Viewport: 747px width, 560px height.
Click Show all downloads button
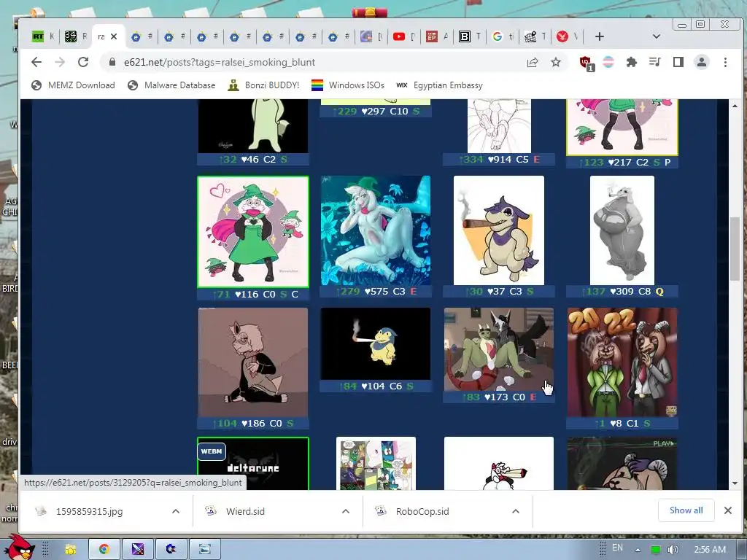[686, 510]
